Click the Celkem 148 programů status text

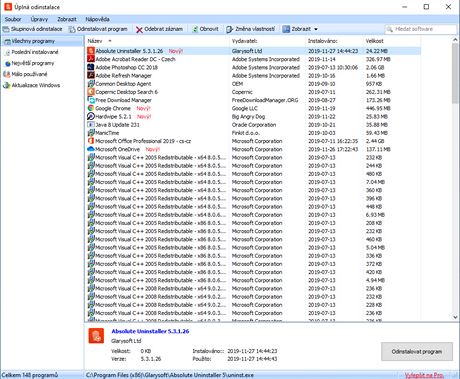click(x=29, y=375)
